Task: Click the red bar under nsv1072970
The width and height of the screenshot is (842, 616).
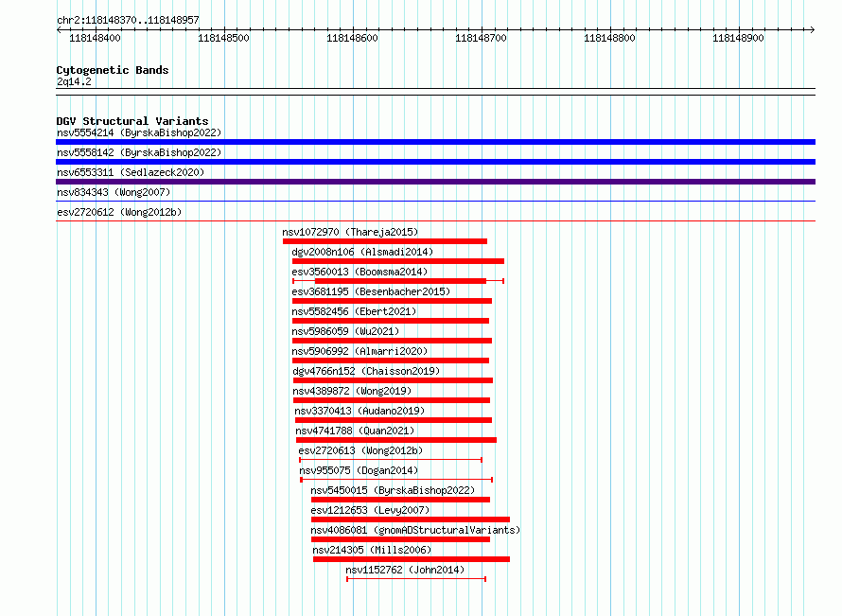Action: coord(385,241)
